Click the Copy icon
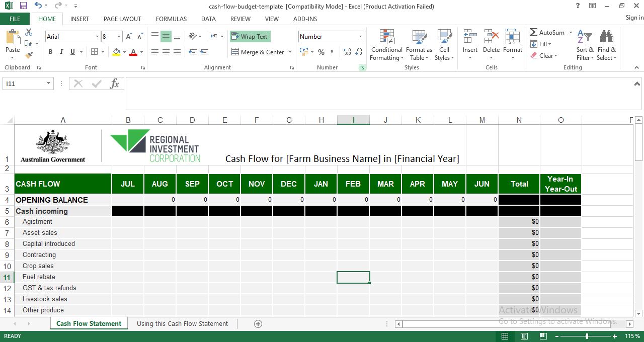The image size is (644, 342). click(x=29, y=44)
